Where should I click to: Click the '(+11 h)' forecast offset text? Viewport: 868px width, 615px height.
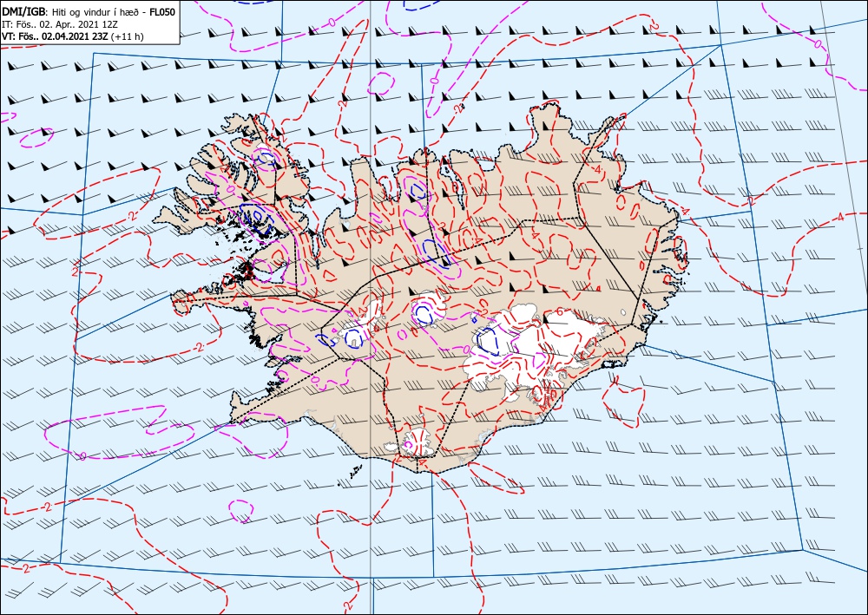[128, 37]
